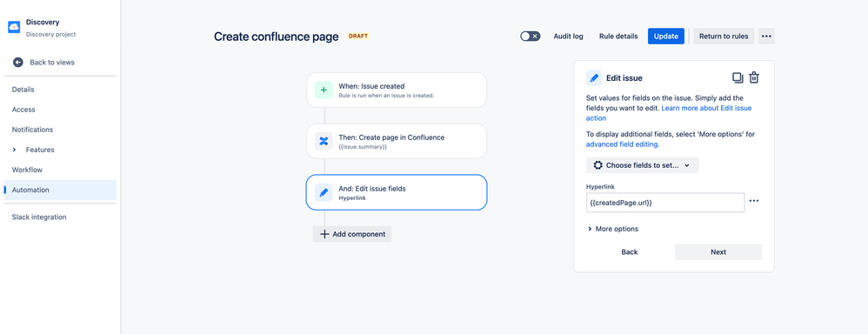
Task: Expand More options in Edit issue panel
Action: (613, 229)
